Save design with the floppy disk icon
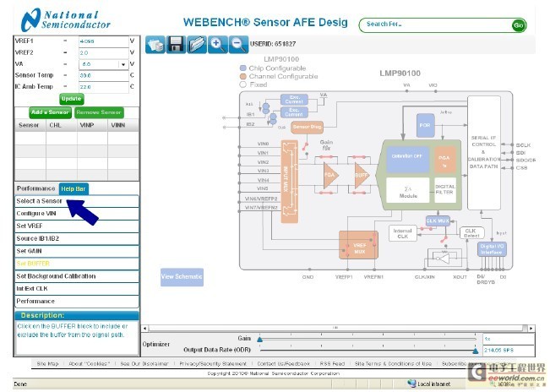 pyautogui.click(x=176, y=45)
